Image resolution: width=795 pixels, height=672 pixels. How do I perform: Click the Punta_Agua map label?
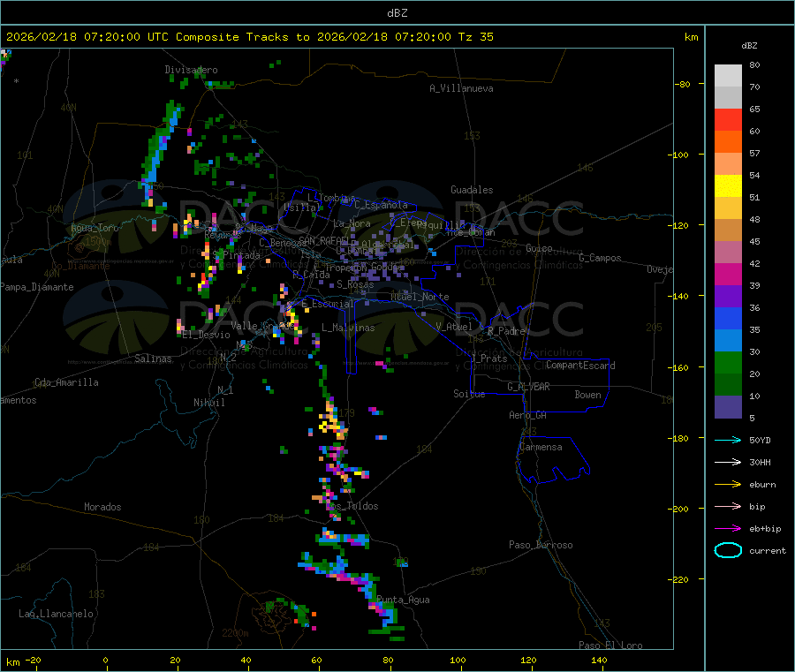point(403,600)
